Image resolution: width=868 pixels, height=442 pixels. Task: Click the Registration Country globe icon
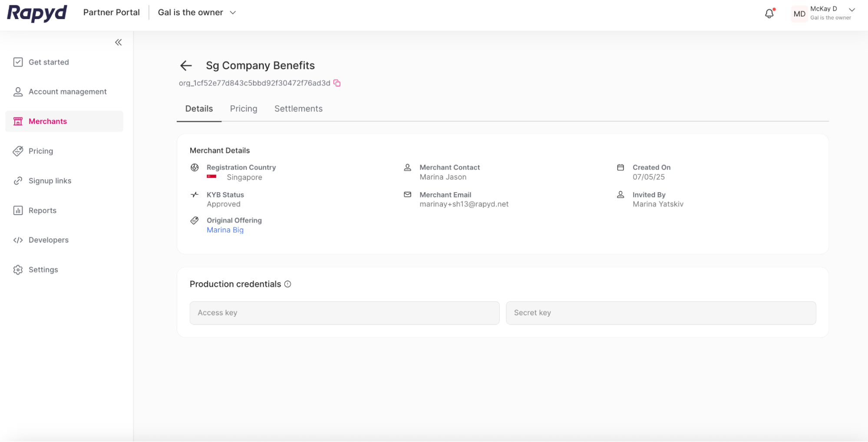[195, 167]
